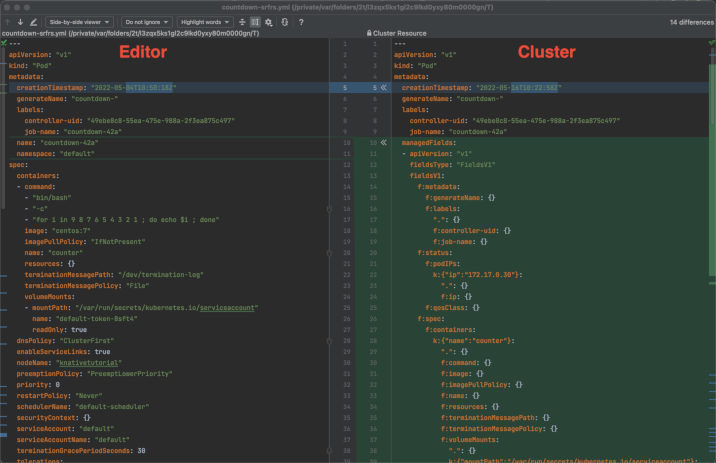
Task: Jump to the next difference arrow
Action: pos(21,22)
